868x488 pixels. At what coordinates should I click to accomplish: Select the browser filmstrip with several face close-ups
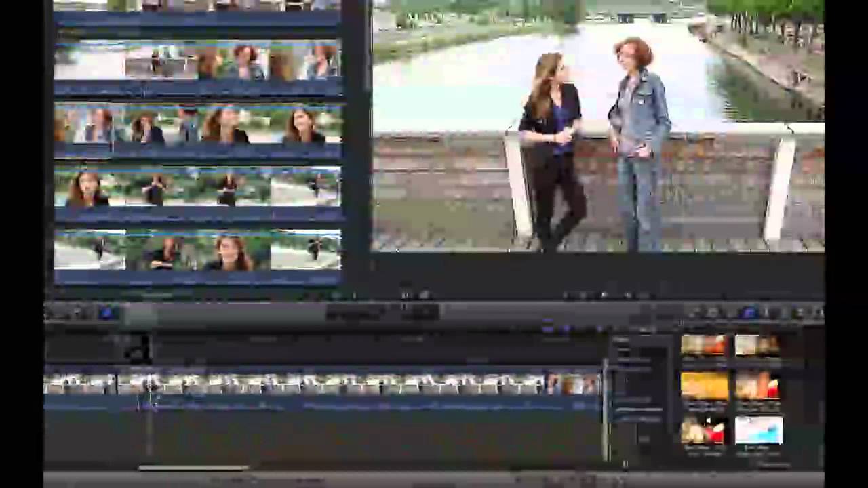tap(197, 125)
